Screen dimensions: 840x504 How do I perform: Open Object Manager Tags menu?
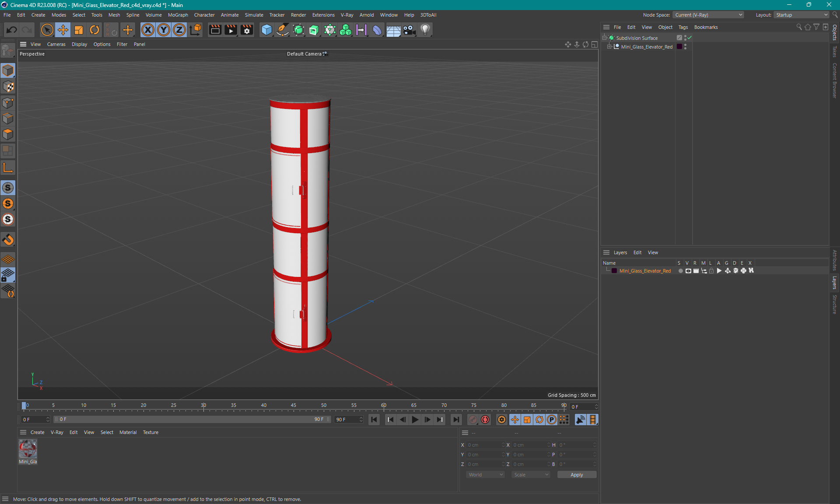(x=683, y=27)
